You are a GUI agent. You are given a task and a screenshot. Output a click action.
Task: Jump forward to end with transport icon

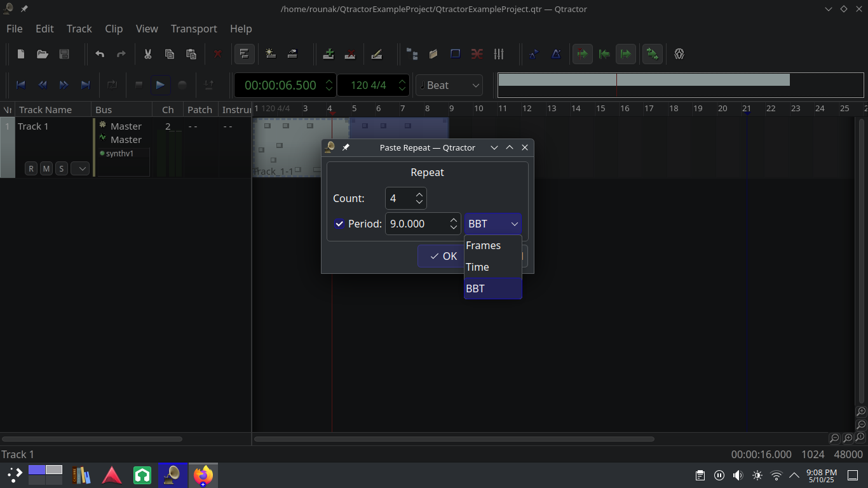85,85
